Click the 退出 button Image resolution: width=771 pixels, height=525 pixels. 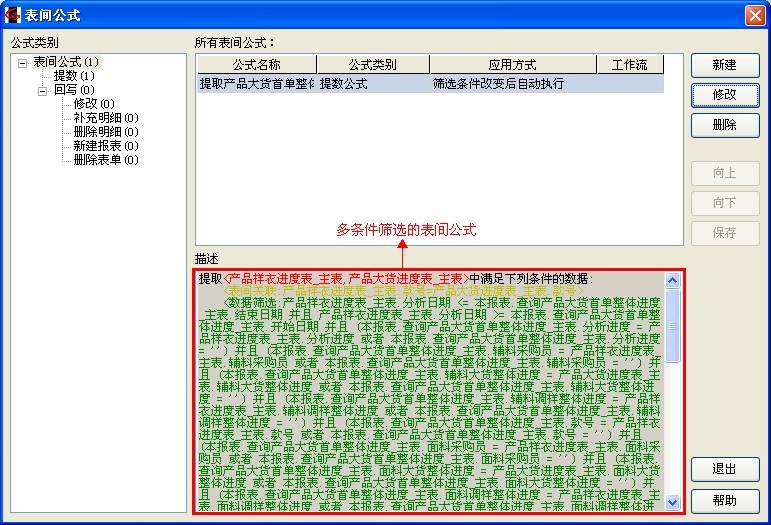pyautogui.click(x=724, y=470)
